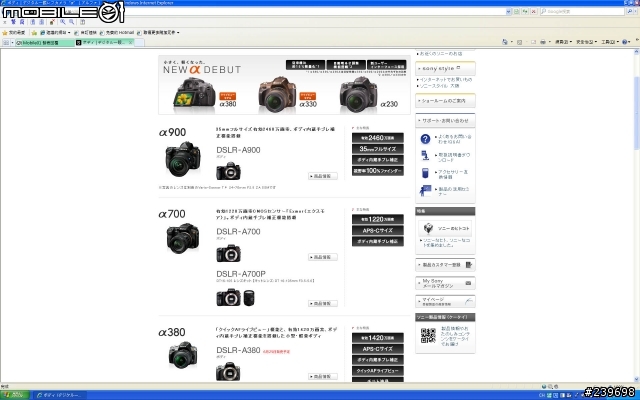Click the zoom-out magnifier toolbar icon
This screenshot has height=400, width=640.
click(x=71, y=22)
